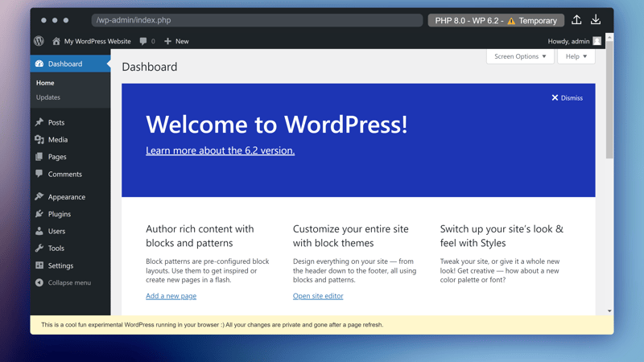Screen dimensions: 644x362
Task: Click the upload icon in the top bar
Action: click(x=576, y=20)
